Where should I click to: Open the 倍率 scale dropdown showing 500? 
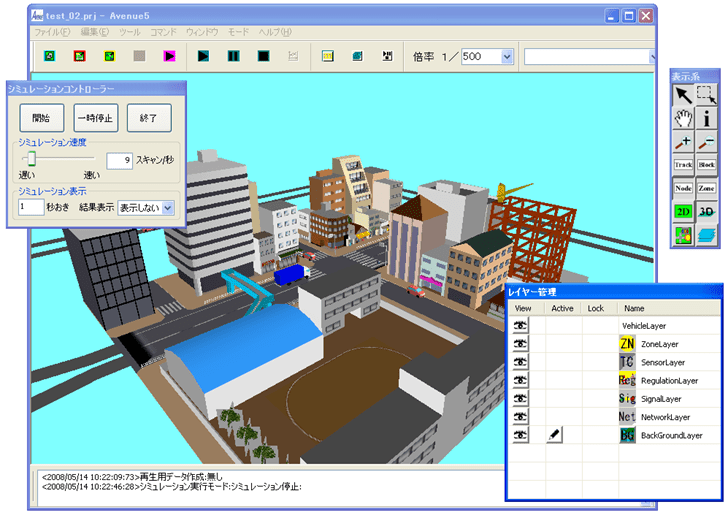pos(507,57)
